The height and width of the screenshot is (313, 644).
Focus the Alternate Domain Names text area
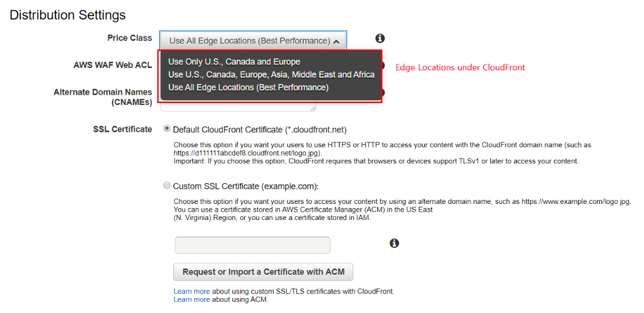pos(238,107)
